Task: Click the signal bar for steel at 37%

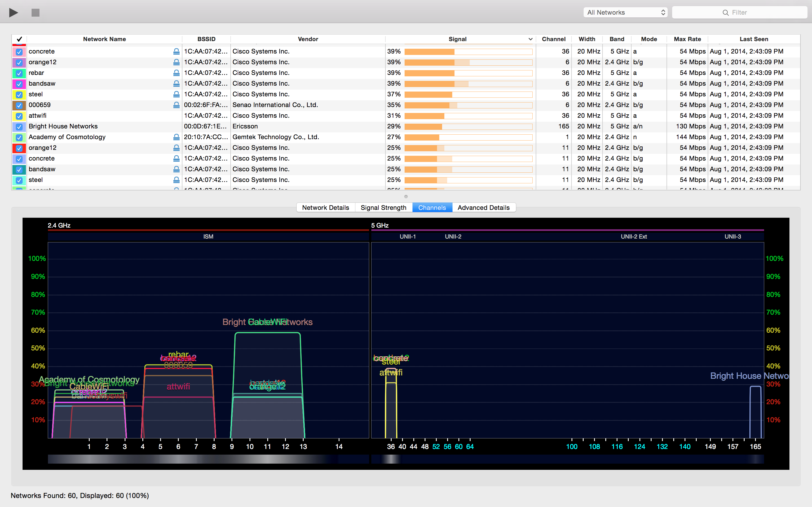Action: (468, 95)
